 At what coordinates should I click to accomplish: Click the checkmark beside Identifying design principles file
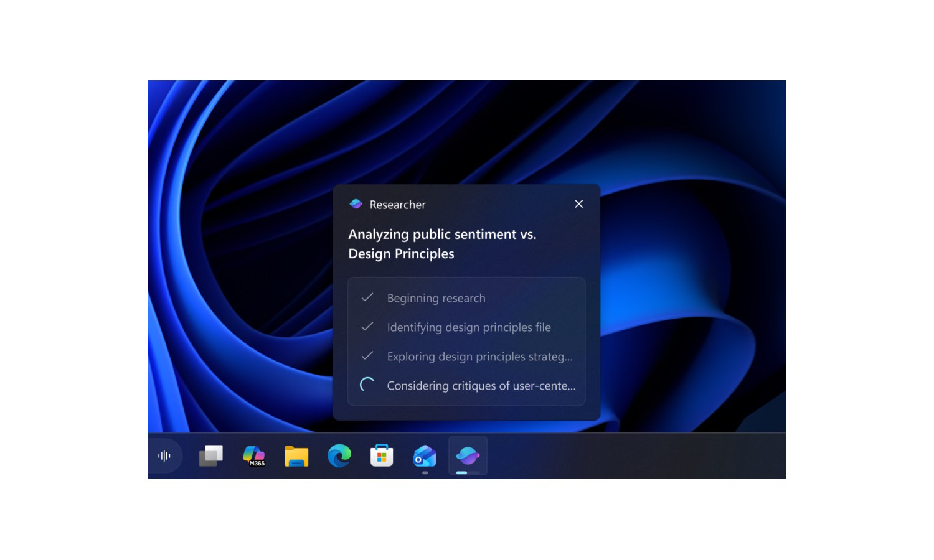coord(367,327)
